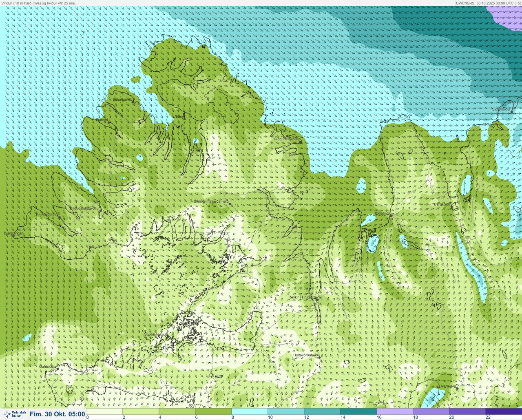Click the Æðey station dot

pos(184,119)
